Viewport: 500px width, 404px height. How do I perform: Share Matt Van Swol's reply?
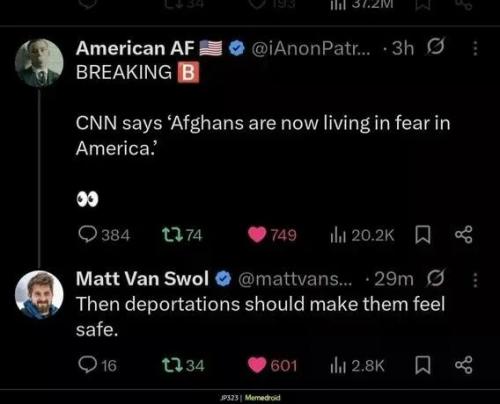(x=464, y=365)
